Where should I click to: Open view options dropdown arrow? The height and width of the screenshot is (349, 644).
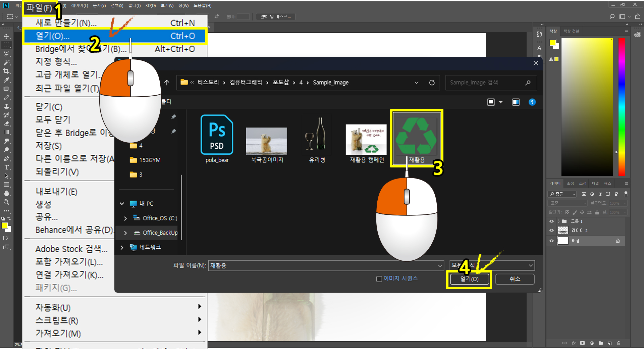point(501,102)
